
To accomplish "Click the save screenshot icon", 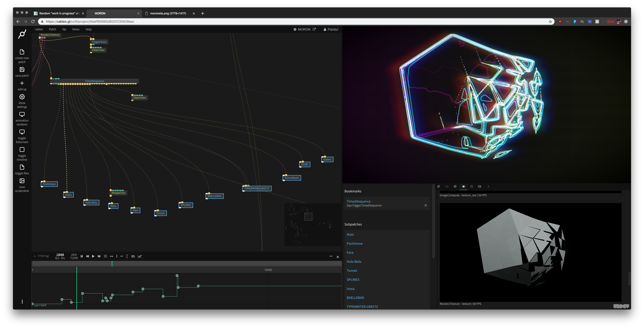I will (x=22, y=181).
